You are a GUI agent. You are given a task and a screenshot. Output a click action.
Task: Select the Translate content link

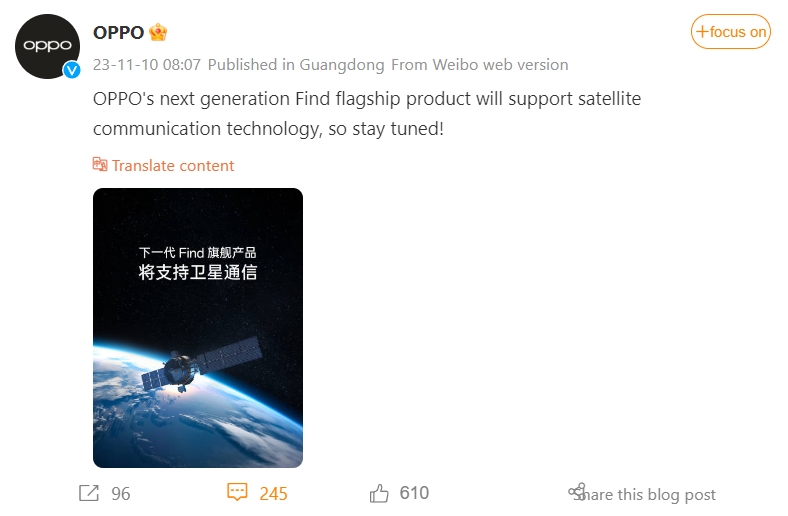(x=173, y=165)
